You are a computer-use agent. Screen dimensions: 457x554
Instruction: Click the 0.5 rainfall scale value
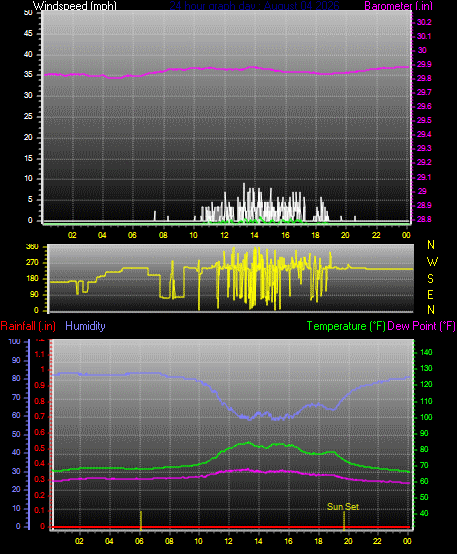(x=40, y=448)
